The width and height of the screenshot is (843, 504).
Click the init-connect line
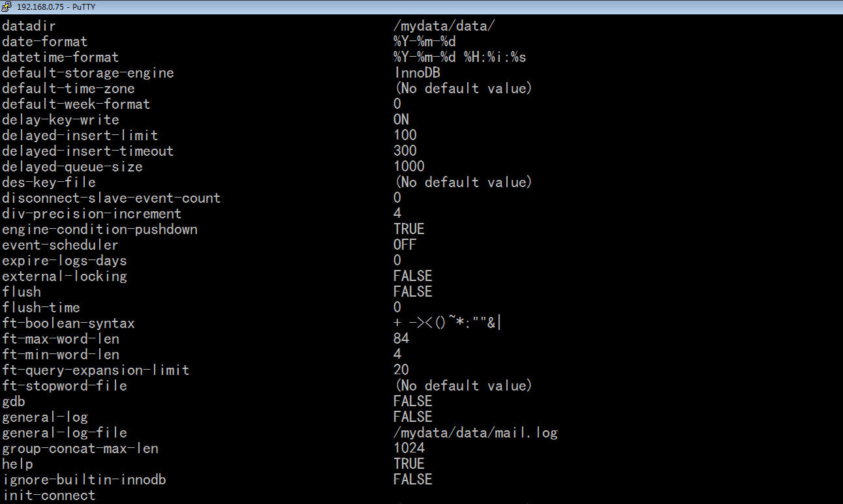coord(49,496)
